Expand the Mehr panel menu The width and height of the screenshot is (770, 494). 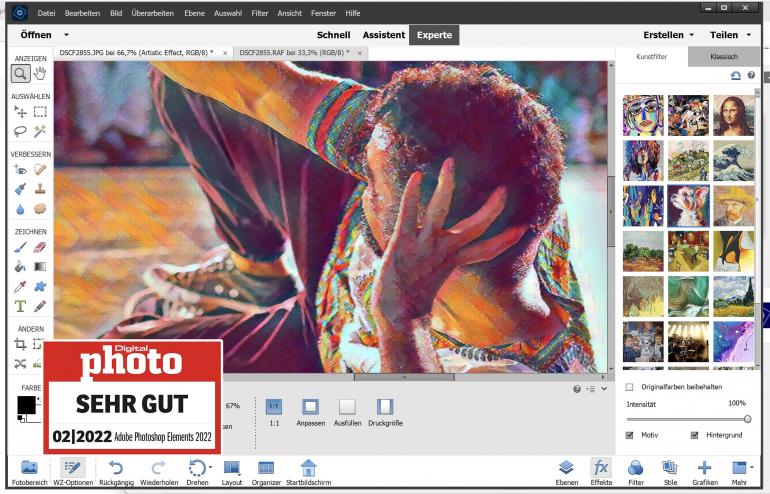point(739,472)
